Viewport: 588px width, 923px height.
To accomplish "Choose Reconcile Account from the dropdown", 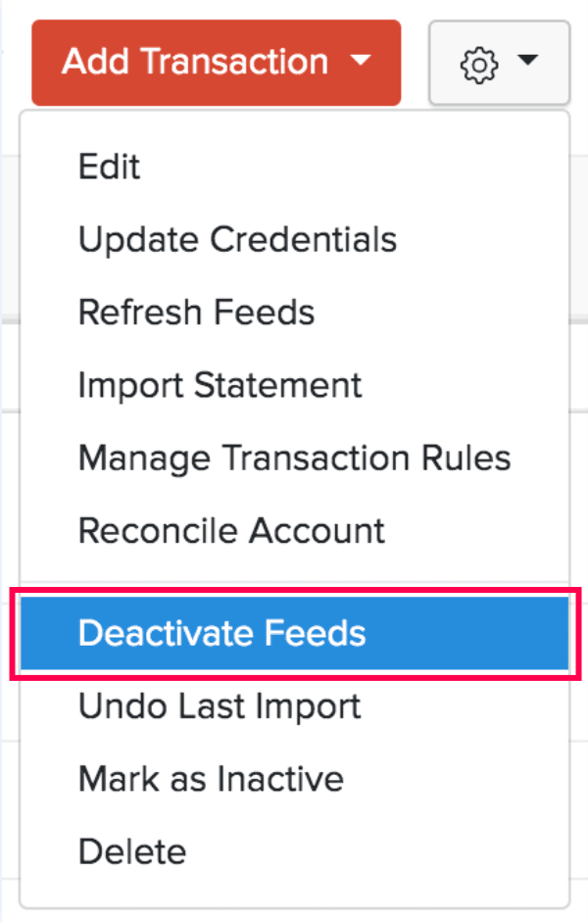I will (231, 530).
